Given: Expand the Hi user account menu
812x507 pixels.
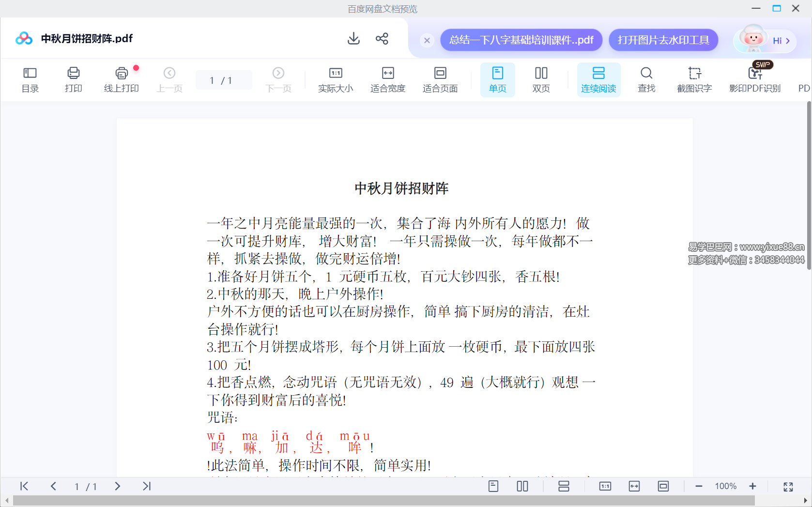Looking at the screenshot, I should coord(779,41).
